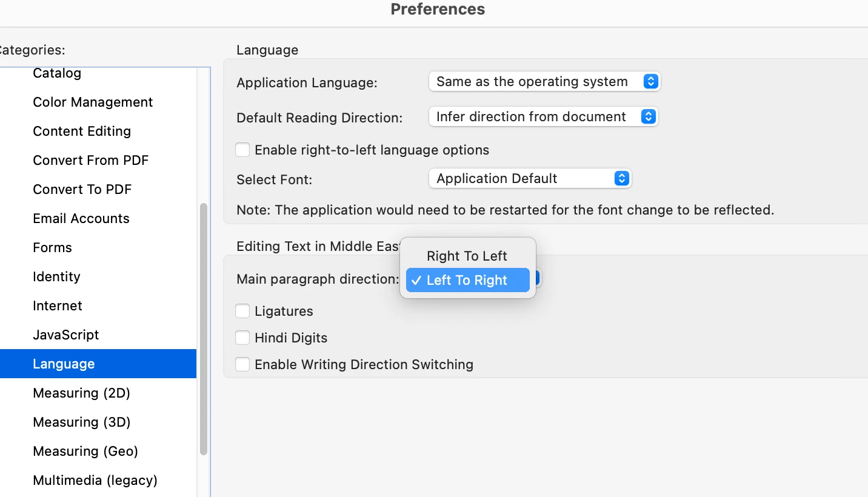Expand Default Reading Direction dropdown

tap(542, 117)
